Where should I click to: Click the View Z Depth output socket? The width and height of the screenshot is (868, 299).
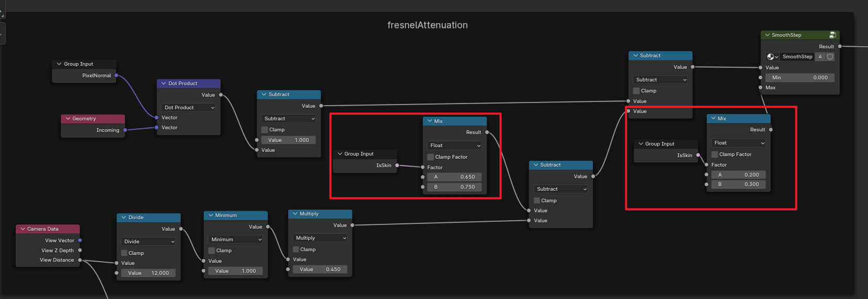coord(80,251)
